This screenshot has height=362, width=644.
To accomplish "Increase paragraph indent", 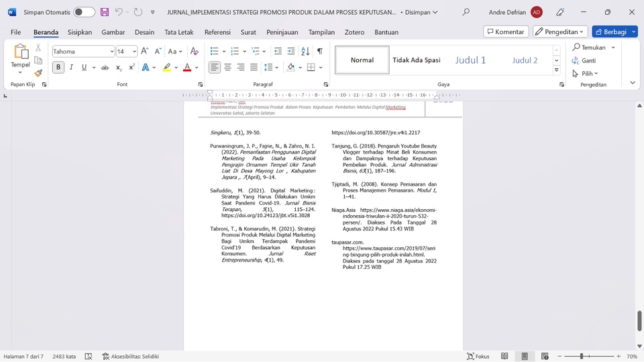I will tap(291, 52).
